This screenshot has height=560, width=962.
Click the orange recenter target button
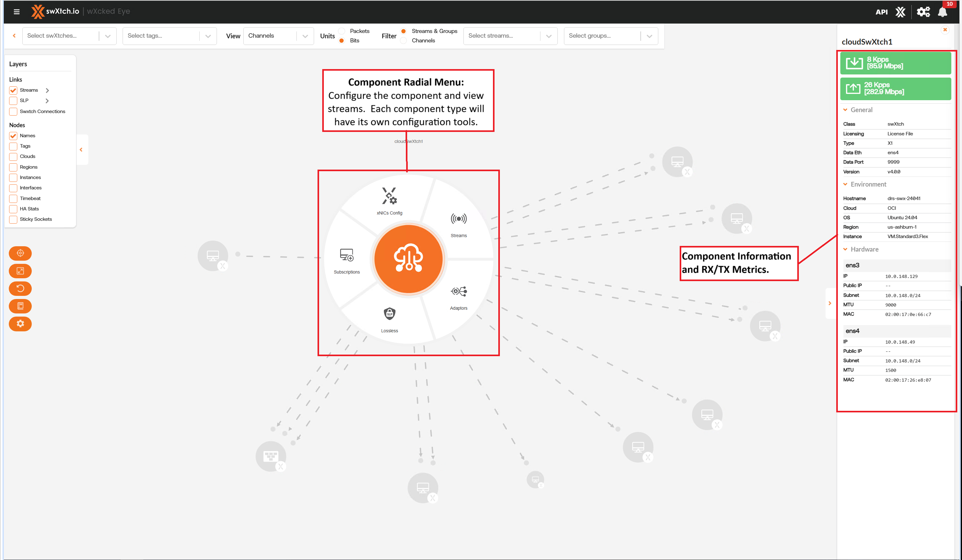tap(20, 253)
